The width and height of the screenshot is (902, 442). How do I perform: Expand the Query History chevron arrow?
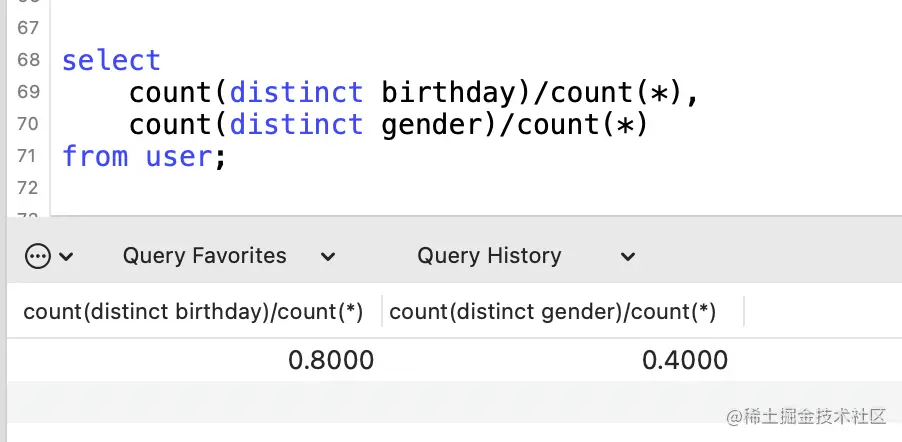pyautogui.click(x=628, y=257)
